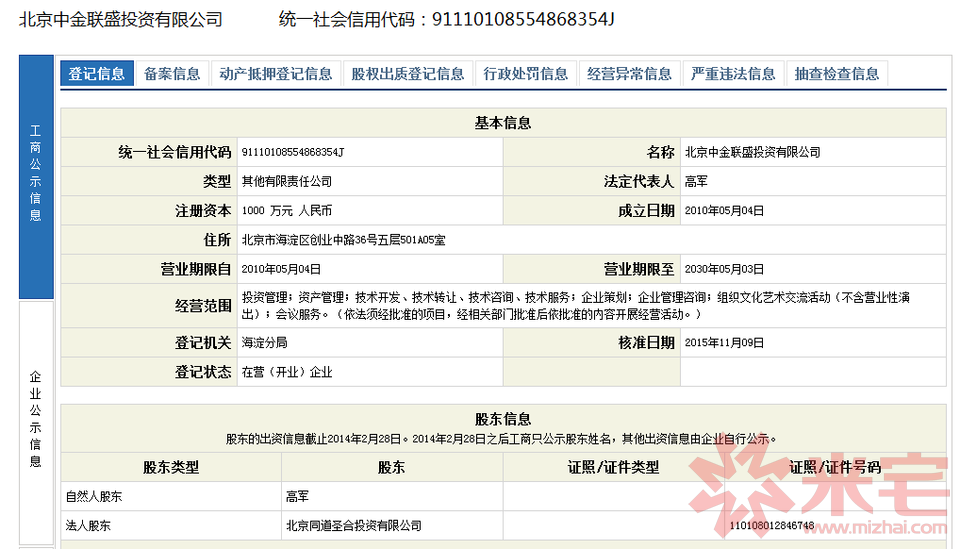Click the 经营范围 field label
This screenshot has height=549, width=960.
pos(203,305)
